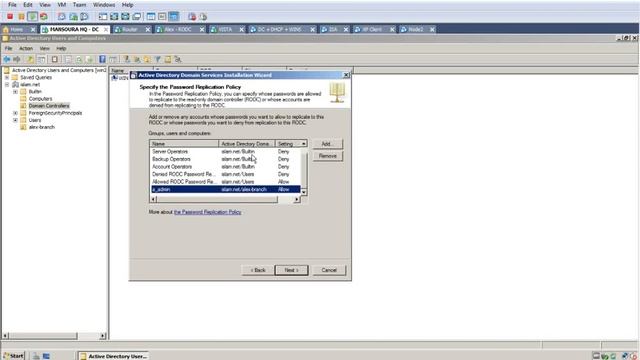Click the green Power On VM icon

click(33, 17)
